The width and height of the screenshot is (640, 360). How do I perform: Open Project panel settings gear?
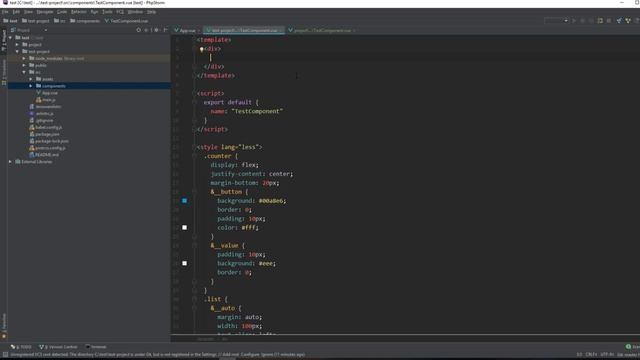tap(156, 30)
